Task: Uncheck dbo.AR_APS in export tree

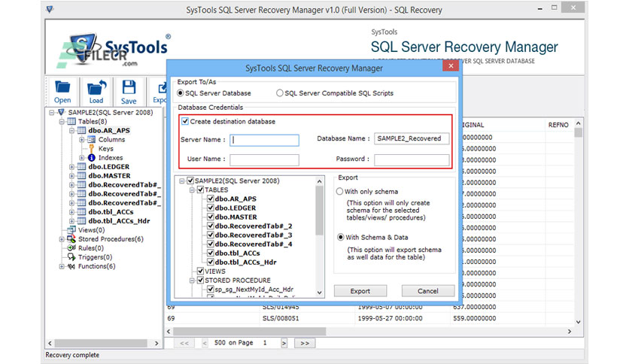Action: (x=210, y=199)
